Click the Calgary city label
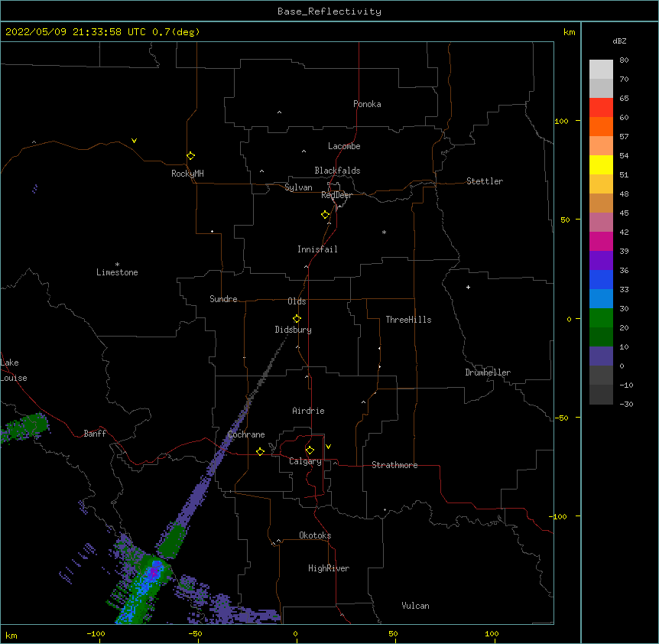The width and height of the screenshot is (659, 644). [x=305, y=461]
